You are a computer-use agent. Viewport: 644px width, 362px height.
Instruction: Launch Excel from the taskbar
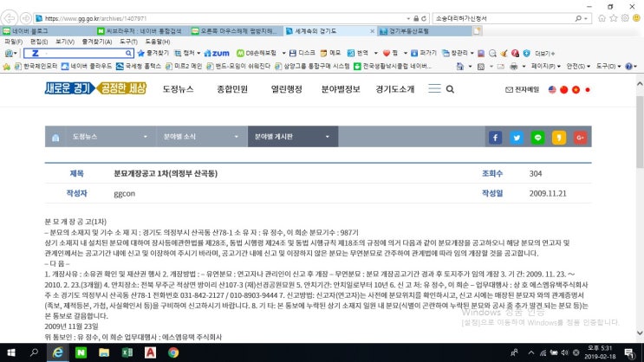(x=127, y=352)
